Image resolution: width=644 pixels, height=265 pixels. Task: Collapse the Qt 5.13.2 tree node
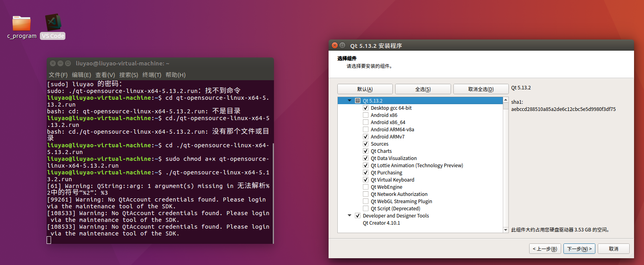(x=350, y=101)
